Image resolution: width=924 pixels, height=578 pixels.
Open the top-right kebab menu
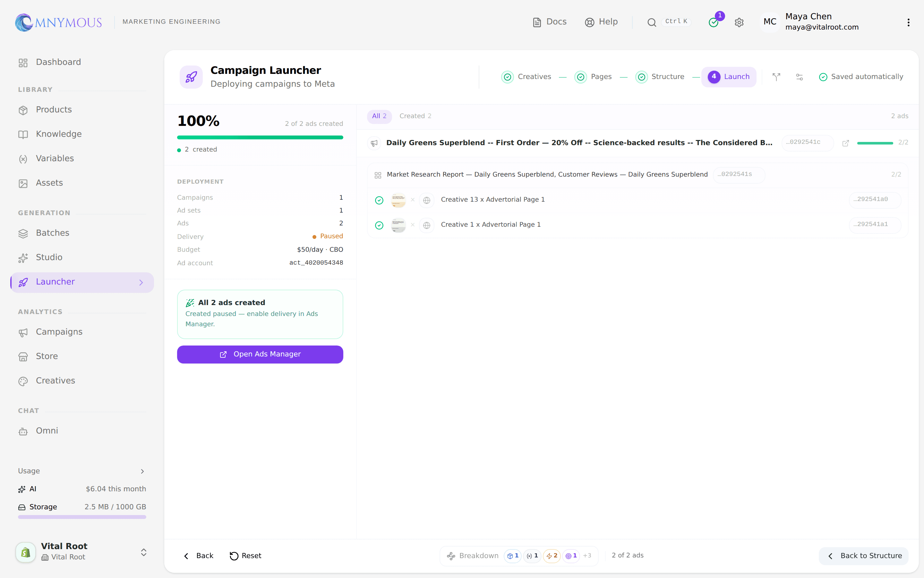point(908,22)
